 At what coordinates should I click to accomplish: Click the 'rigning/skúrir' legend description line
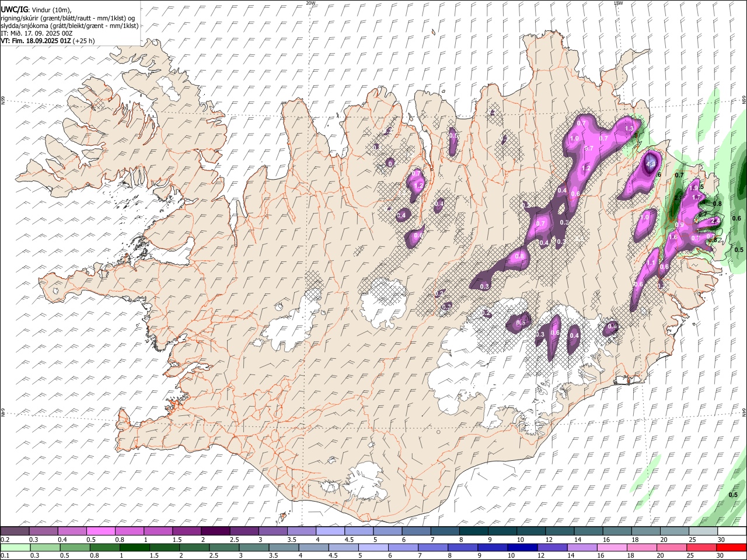pyautogui.click(x=68, y=18)
